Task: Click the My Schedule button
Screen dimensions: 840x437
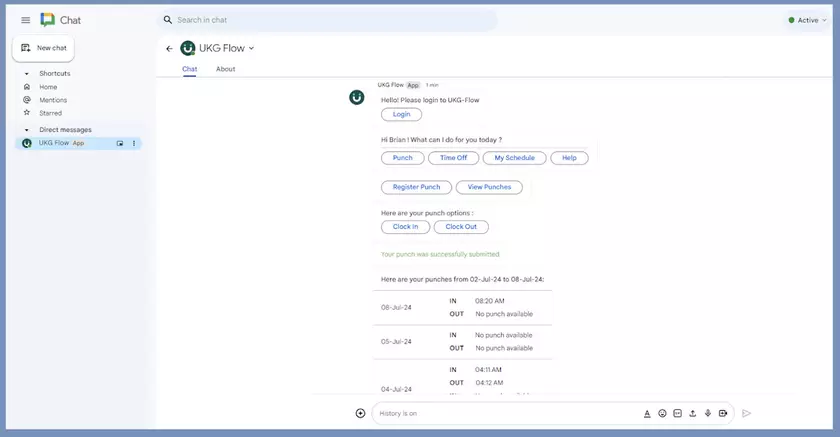Action: 514,158
